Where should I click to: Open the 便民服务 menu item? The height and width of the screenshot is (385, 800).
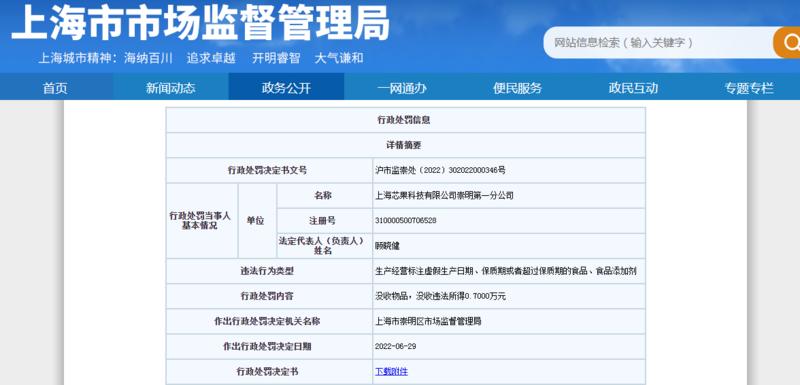pyautogui.click(x=517, y=88)
